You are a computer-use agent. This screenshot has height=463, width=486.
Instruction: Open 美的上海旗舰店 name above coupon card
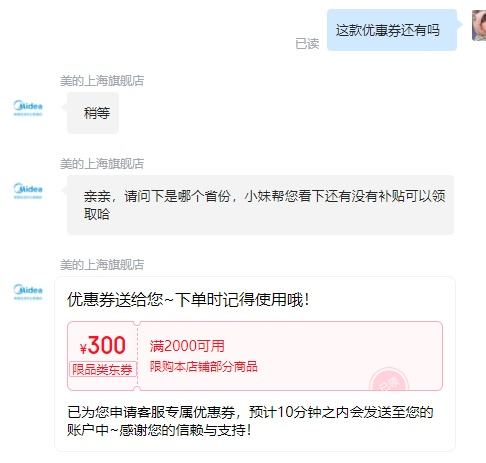click(x=102, y=265)
